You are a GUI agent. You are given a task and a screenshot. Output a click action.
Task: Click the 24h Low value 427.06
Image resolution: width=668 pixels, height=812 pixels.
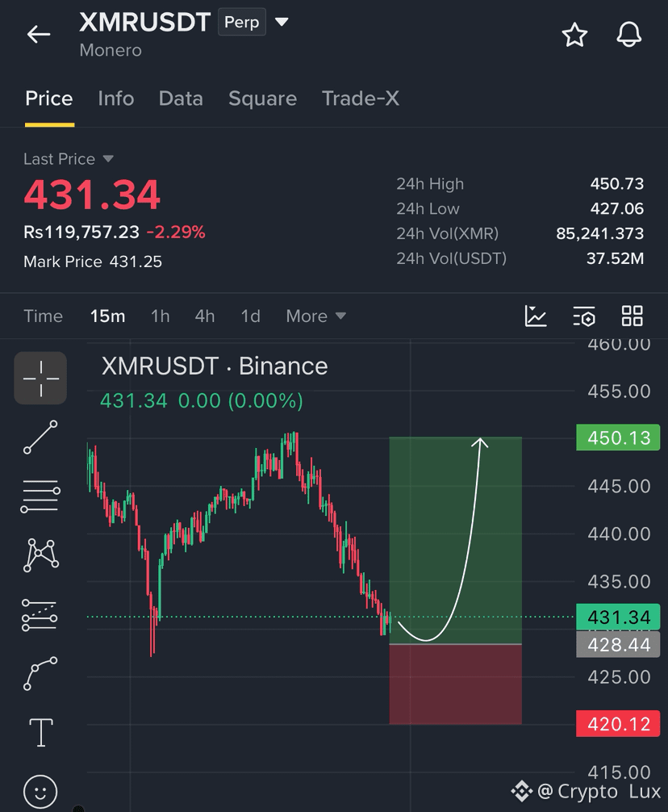617,208
